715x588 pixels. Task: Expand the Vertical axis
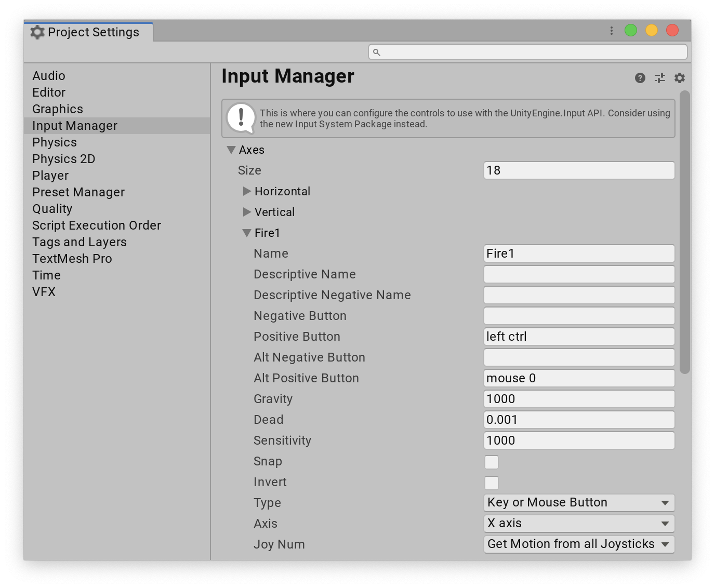click(x=246, y=212)
